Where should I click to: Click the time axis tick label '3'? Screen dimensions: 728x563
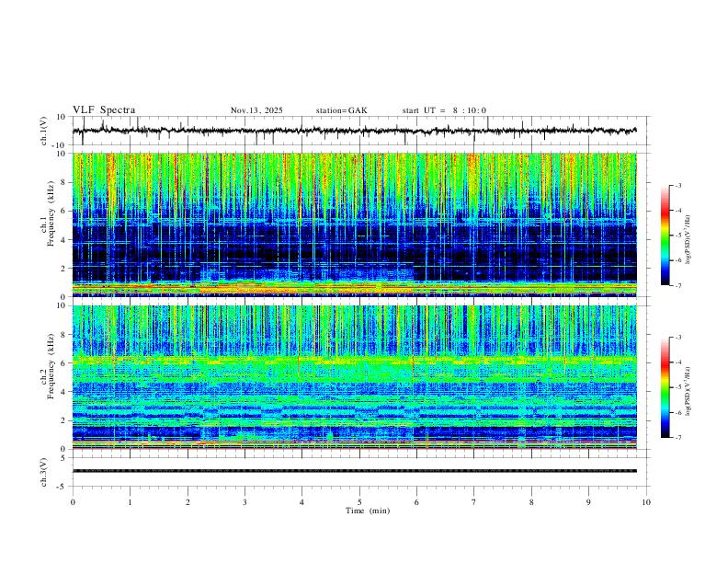245,502
